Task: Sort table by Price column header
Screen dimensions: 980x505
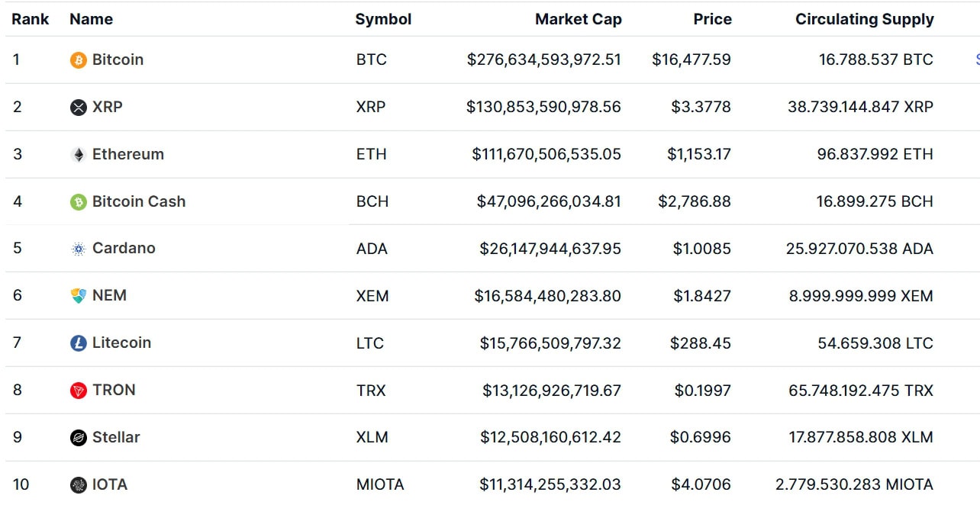Action: (x=712, y=20)
